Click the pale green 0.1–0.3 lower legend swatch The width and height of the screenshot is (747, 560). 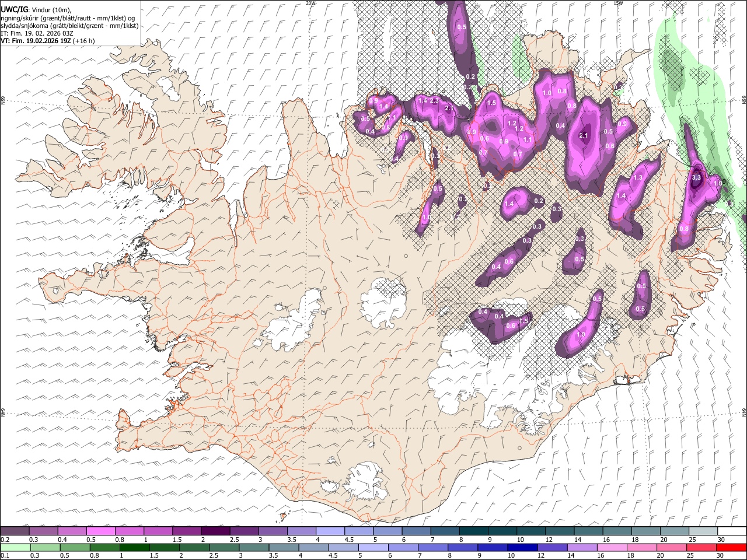[15, 547]
